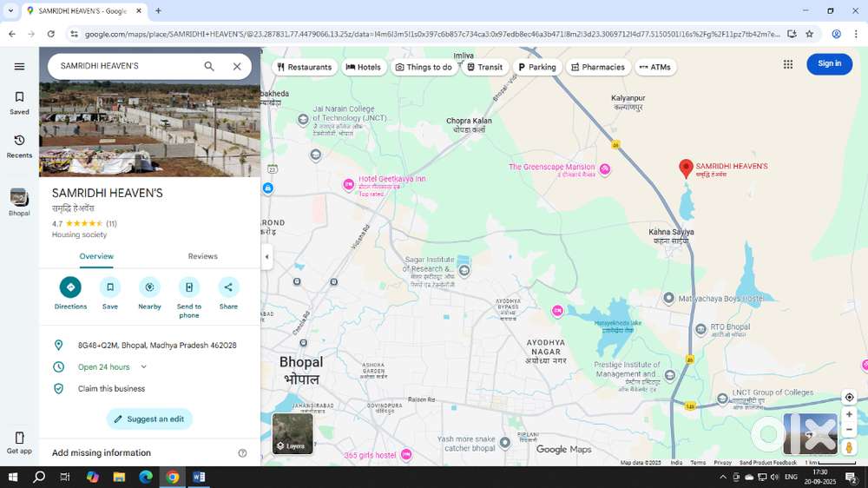Switch to the Reviews tab
Screen dimensions: 868x488
tap(202, 256)
